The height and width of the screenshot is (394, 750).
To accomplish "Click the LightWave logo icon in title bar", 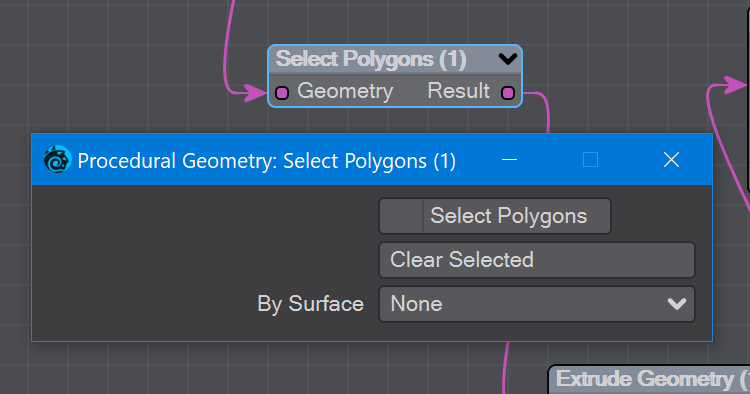I will point(57,160).
